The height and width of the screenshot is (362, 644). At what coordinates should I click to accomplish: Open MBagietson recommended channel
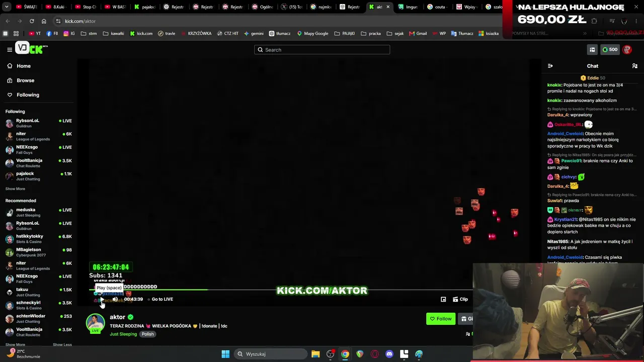39,252
